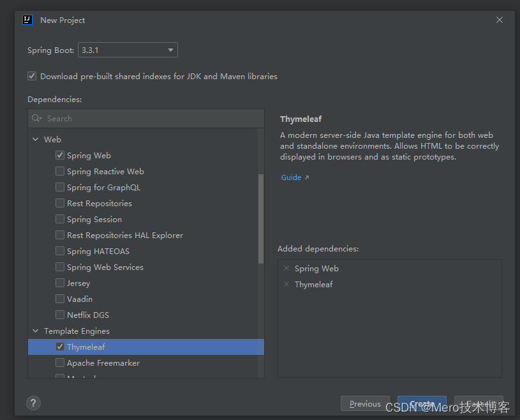Enable Rest Repositories HAL Explorer checkbox
The width and height of the screenshot is (520, 420).
coord(60,235)
